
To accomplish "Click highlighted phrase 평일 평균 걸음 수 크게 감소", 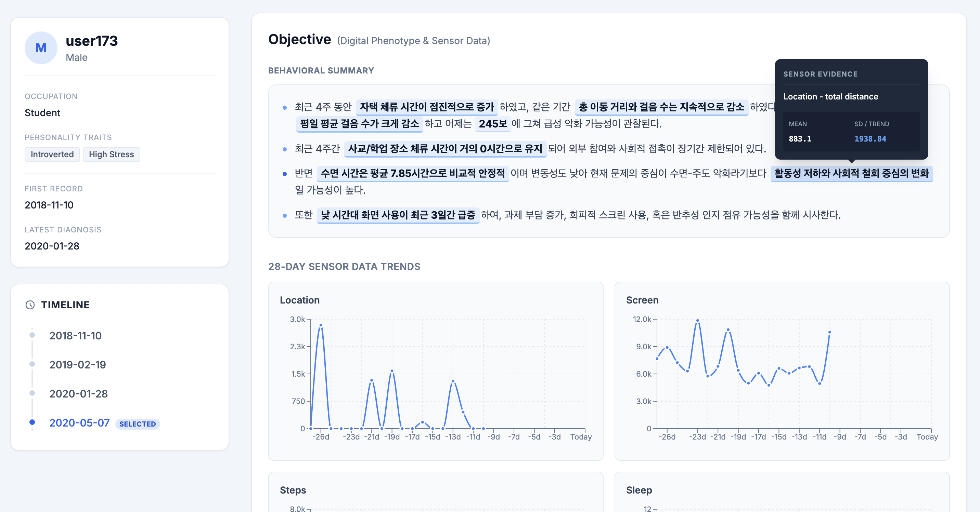I will click(x=359, y=123).
